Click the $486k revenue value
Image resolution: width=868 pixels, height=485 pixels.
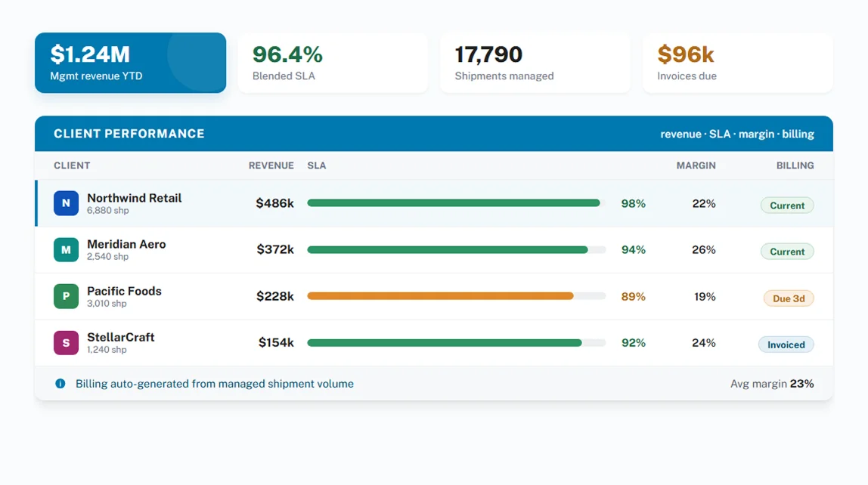coord(274,203)
